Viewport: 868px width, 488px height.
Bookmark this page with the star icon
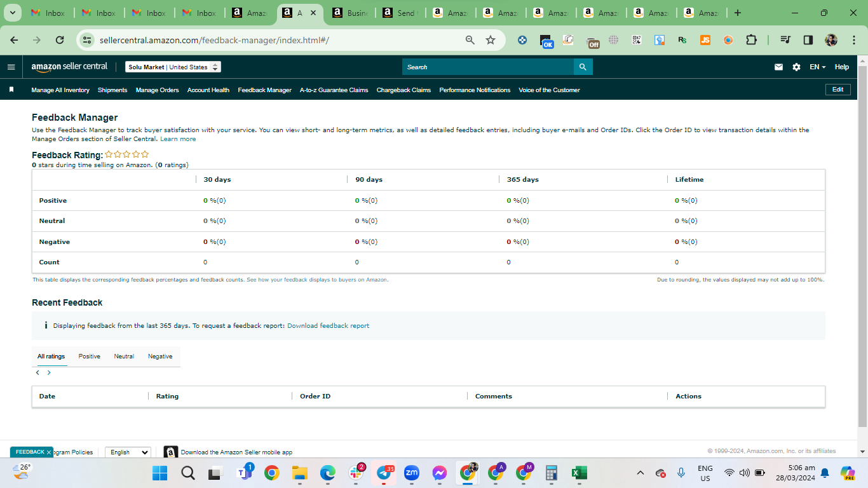[491, 40]
